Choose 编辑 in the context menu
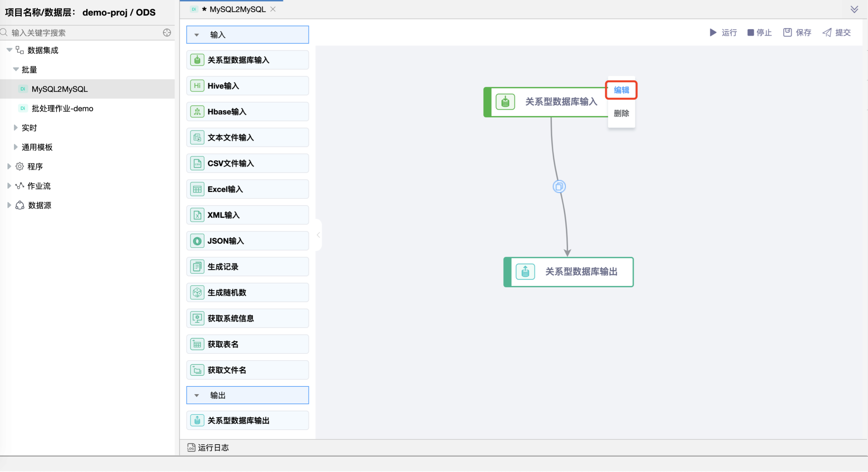The height and width of the screenshot is (472, 868). pyautogui.click(x=621, y=90)
